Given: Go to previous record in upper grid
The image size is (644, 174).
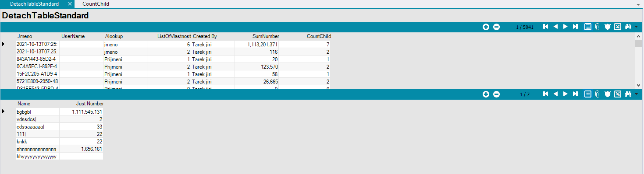Looking at the screenshot, I should click(555, 27).
